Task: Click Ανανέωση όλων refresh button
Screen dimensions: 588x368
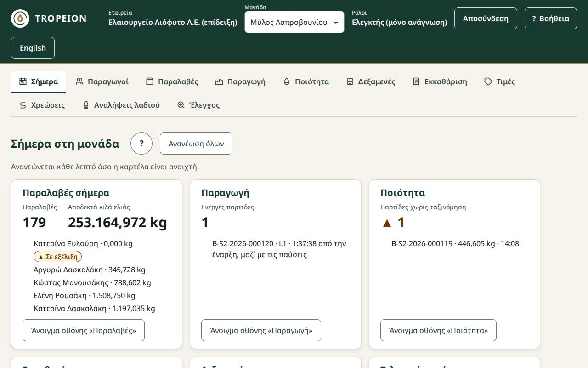Action: click(196, 144)
